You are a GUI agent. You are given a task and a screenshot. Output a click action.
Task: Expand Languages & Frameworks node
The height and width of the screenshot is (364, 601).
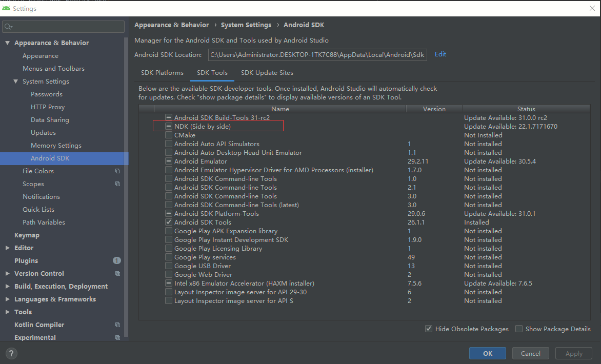tap(7, 299)
